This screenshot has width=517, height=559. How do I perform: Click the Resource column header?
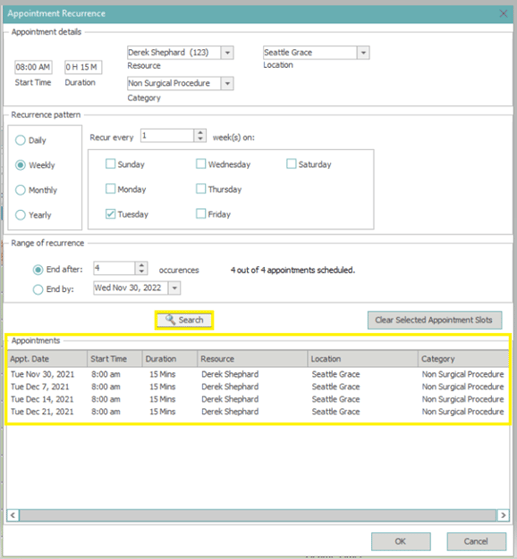tap(252, 359)
